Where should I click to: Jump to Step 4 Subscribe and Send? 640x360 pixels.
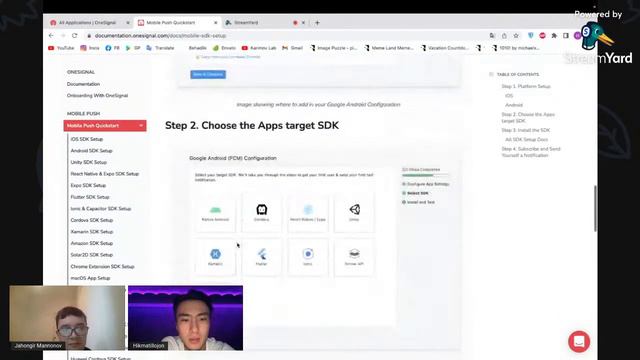pos(531,152)
